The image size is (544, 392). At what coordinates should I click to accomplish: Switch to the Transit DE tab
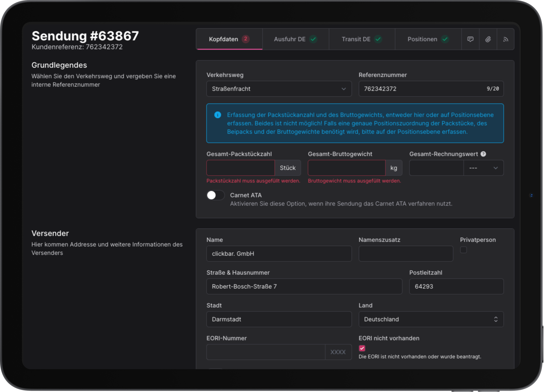pos(362,39)
